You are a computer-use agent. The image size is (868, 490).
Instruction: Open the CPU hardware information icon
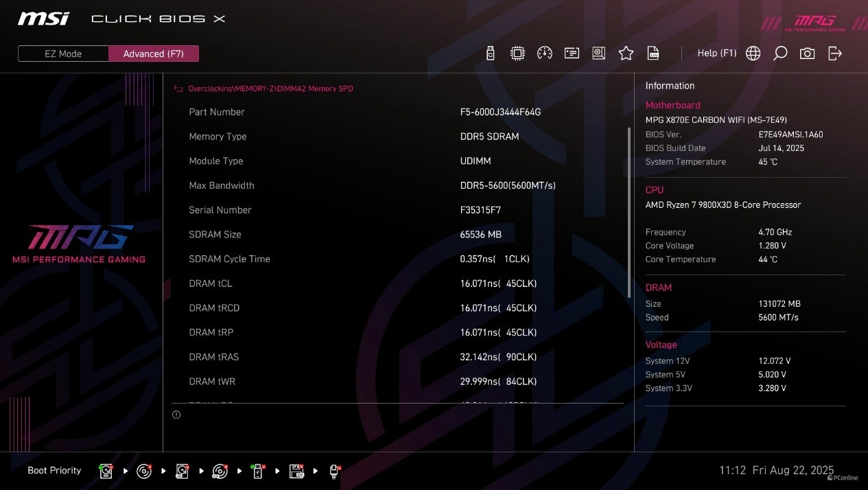click(x=517, y=53)
